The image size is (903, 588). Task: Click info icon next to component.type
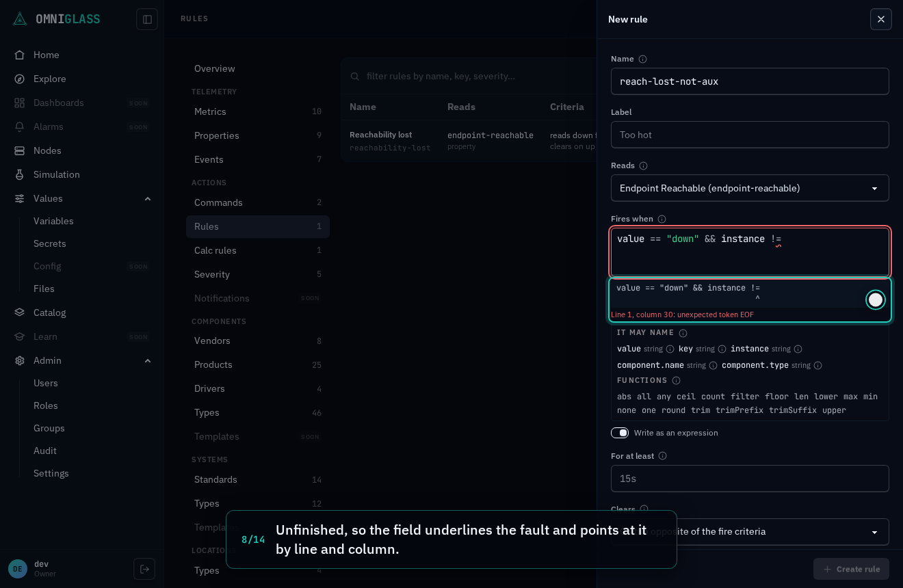click(817, 365)
